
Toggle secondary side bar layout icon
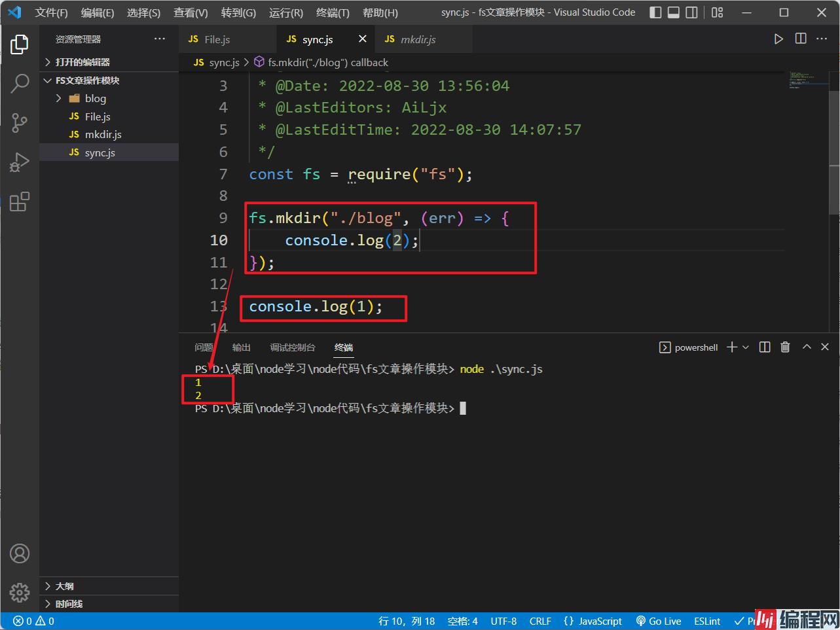pyautogui.click(x=692, y=12)
